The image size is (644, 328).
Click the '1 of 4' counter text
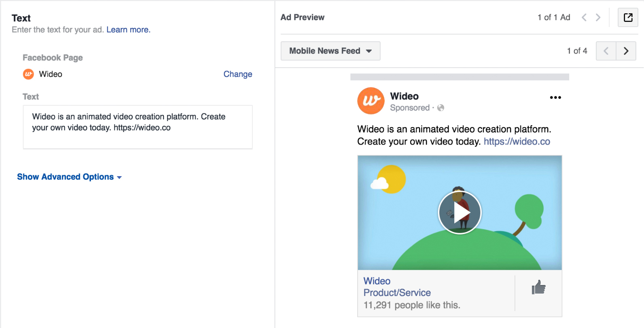point(577,51)
